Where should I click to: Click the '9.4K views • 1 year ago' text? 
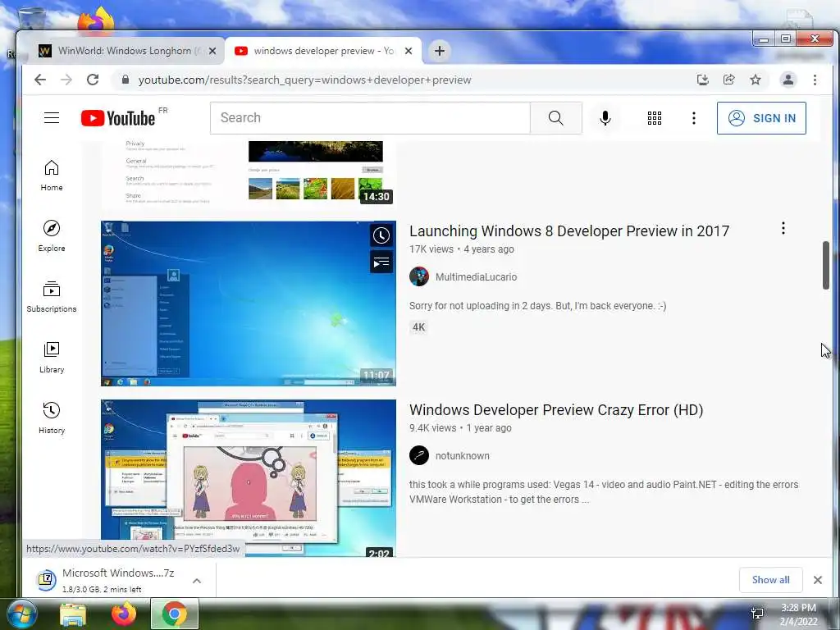pyautogui.click(x=460, y=428)
